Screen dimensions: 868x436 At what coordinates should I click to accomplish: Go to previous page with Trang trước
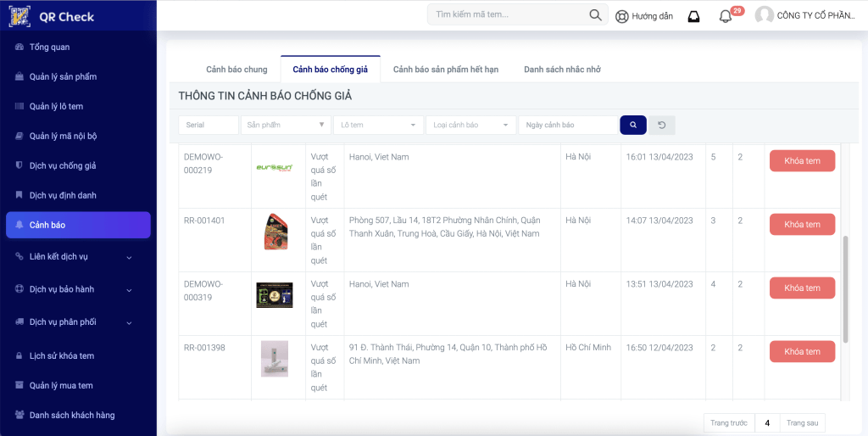(729, 423)
